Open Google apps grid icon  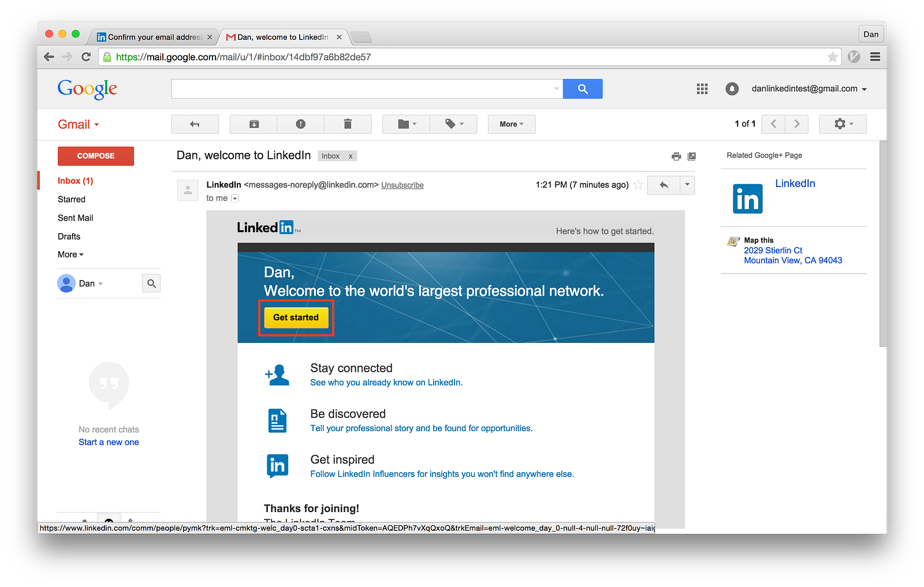pyautogui.click(x=702, y=89)
